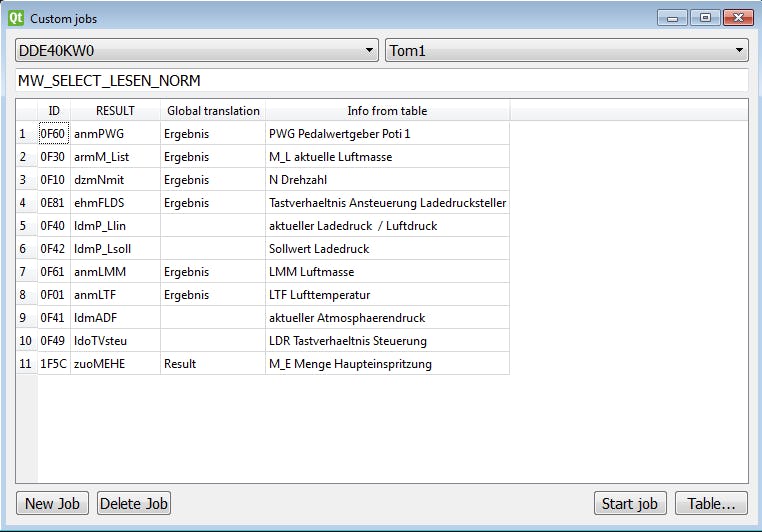Image resolution: width=762 pixels, height=532 pixels.
Task: Select the armM_List result cell
Action: pos(115,157)
